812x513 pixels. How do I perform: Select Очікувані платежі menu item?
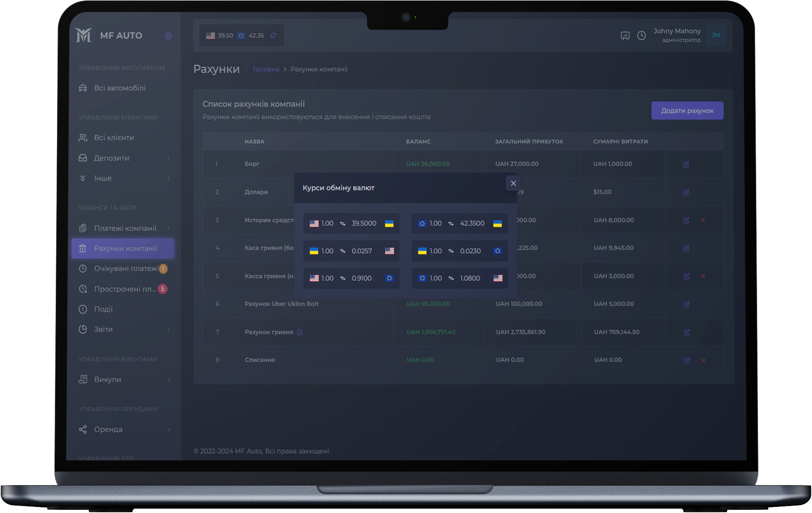coord(126,268)
